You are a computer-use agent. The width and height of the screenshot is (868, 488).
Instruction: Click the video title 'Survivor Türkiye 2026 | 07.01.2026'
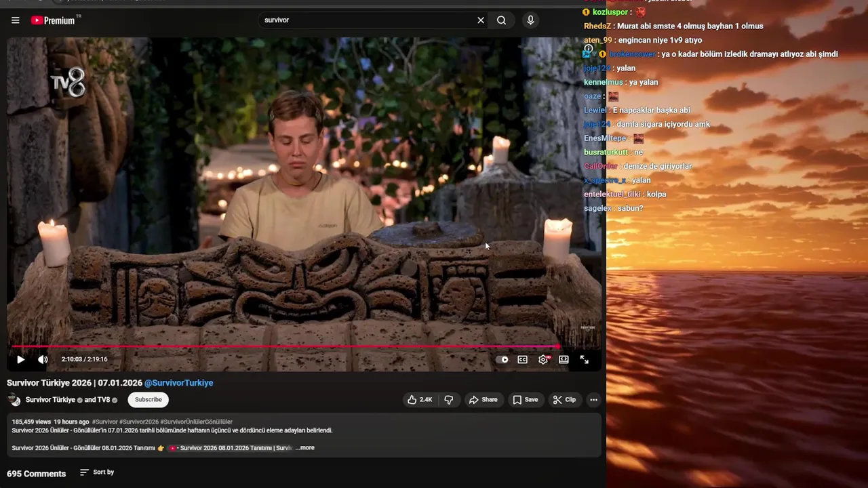pyautogui.click(x=74, y=383)
